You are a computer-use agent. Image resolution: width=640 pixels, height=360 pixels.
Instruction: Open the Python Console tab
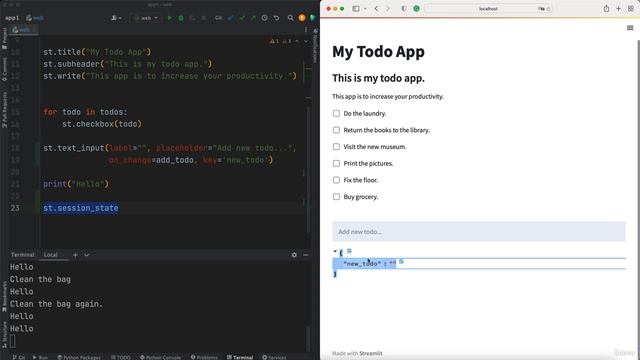tap(160, 357)
